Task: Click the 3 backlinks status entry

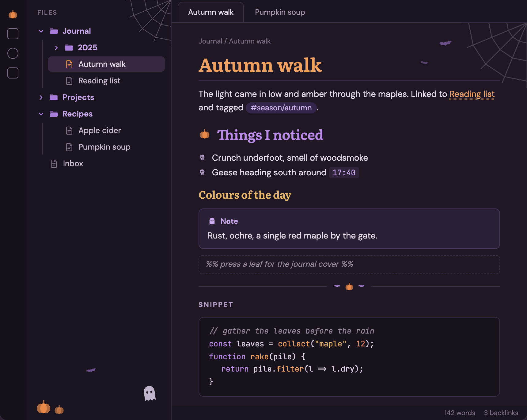Action: (501, 413)
